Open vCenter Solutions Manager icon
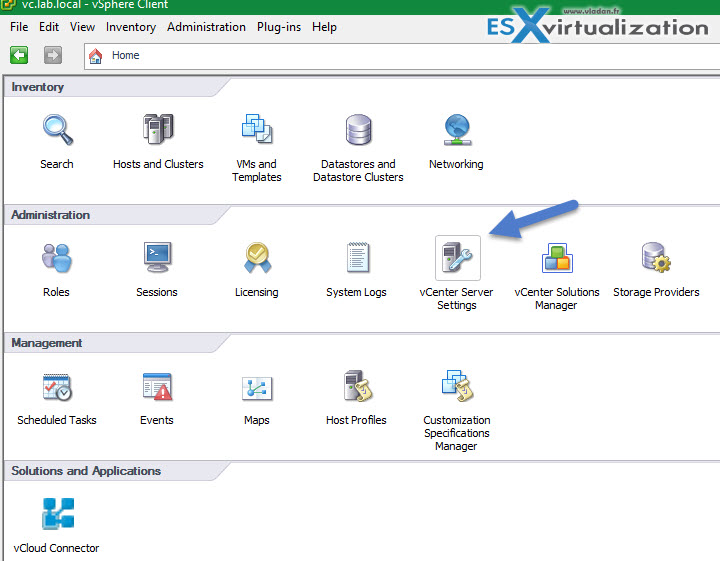The height and width of the screenshot is (561, 720). [x=557, y=258]
